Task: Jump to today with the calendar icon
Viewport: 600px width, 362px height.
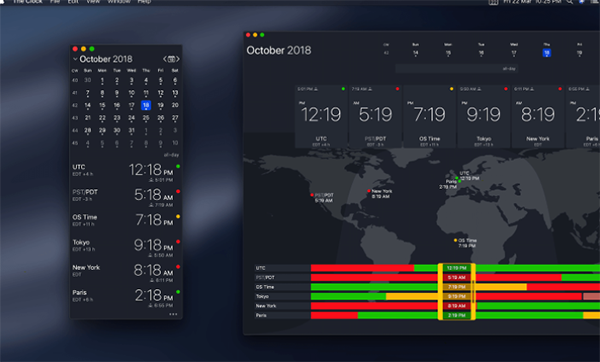Action: 171,59
